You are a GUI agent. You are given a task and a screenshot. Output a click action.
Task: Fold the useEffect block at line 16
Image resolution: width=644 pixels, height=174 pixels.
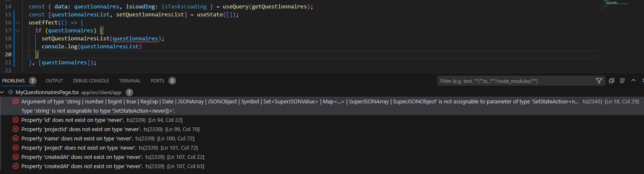coord(18,23)
